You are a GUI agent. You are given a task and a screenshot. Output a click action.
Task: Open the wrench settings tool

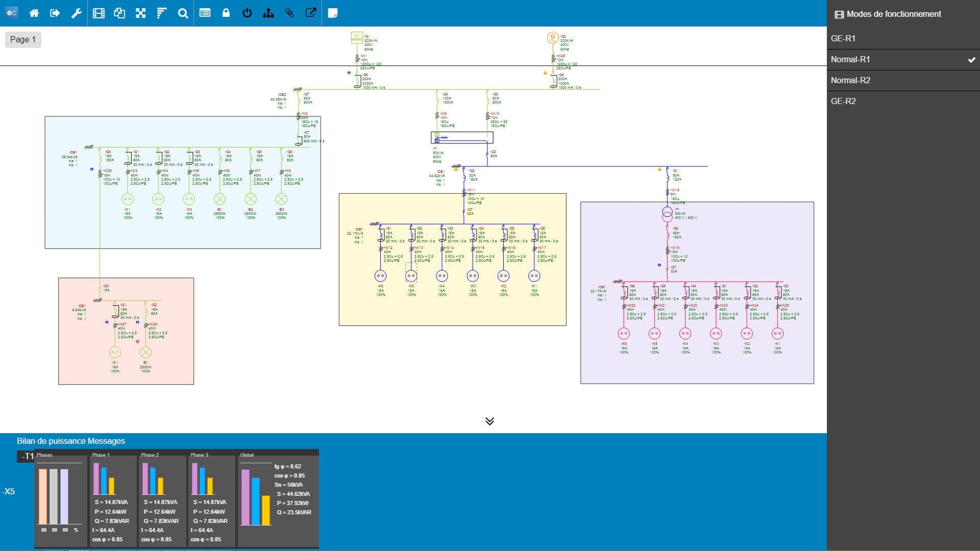click(x=76, y=13)
